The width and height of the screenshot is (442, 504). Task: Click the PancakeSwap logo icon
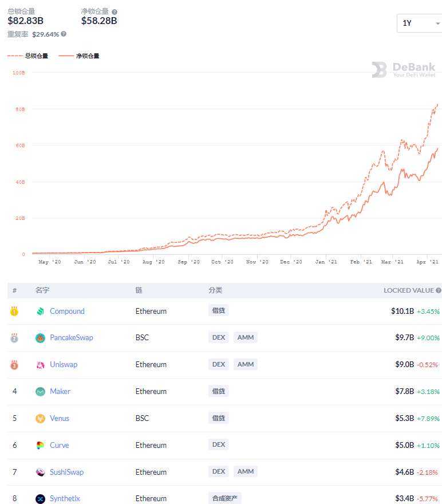[x=40, y=338]
